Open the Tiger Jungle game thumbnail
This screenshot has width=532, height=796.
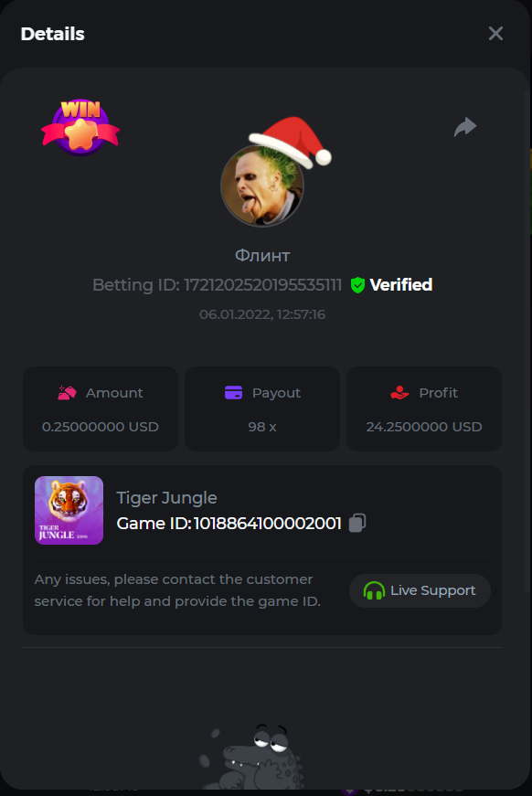point(69,510)
